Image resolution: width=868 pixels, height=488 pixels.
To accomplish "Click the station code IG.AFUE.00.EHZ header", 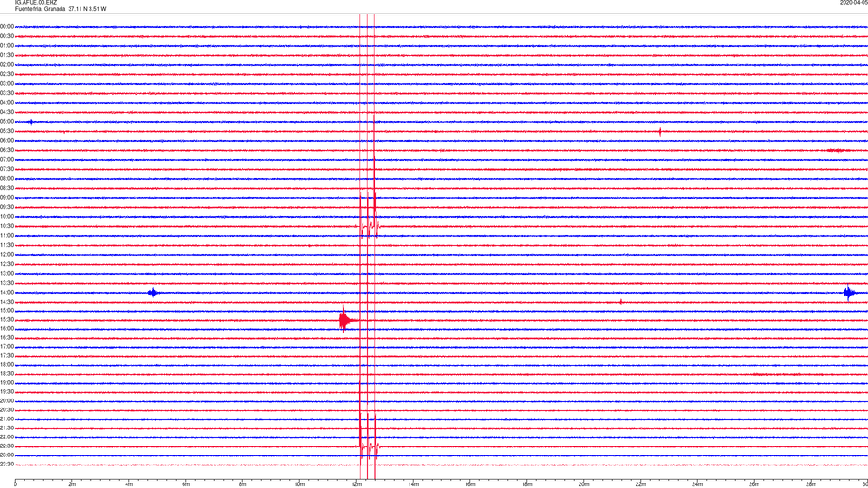I will tap(36, 3).
